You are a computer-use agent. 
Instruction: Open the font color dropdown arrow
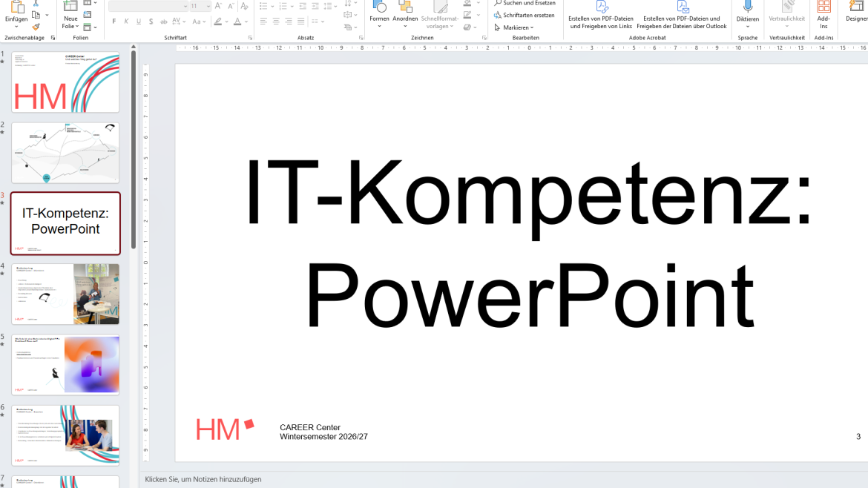[246, 22]
